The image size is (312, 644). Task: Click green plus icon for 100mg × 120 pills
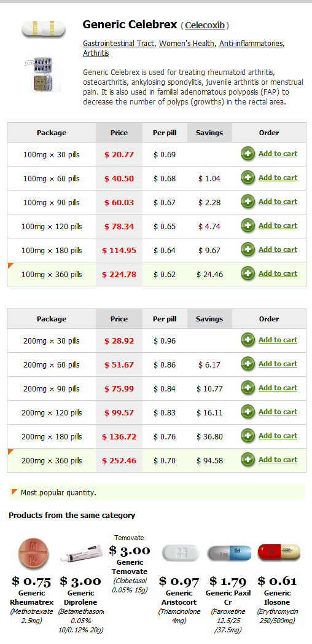[248, 226]
